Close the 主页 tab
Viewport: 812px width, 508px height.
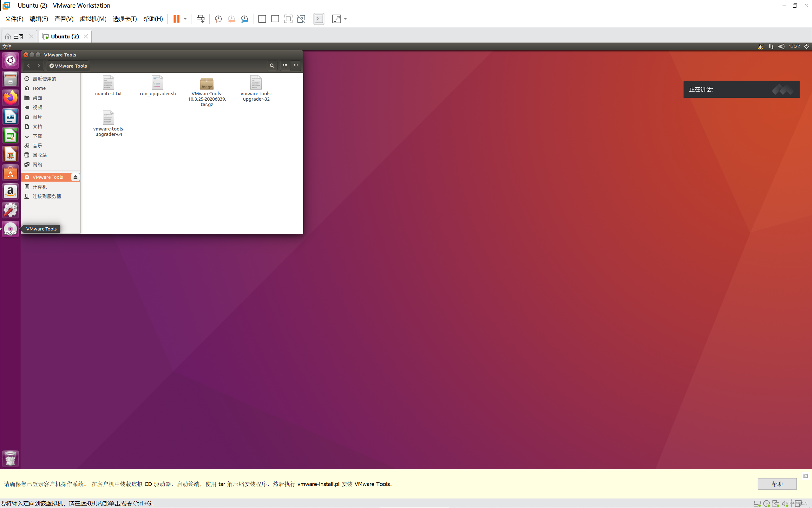(x=31, y=36)
